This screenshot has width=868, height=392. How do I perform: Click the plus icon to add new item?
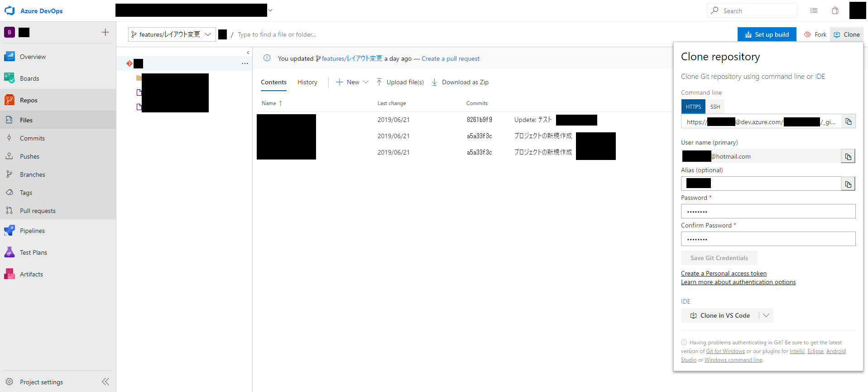(106, 32)
